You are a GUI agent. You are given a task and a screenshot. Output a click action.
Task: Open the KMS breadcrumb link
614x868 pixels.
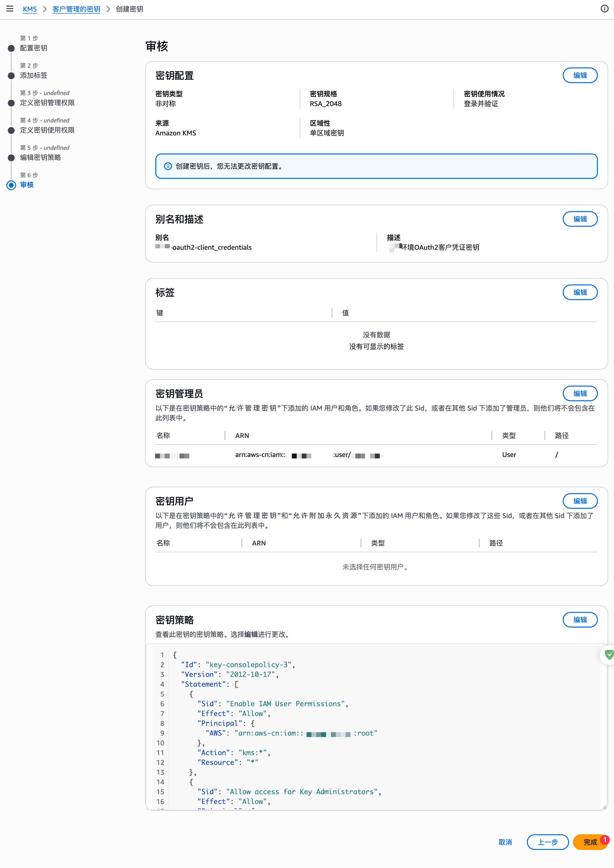[30, 9]
